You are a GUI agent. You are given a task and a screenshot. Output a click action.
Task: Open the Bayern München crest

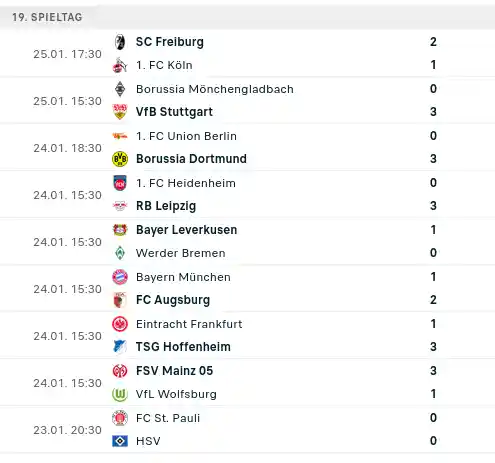coord(120,277)
